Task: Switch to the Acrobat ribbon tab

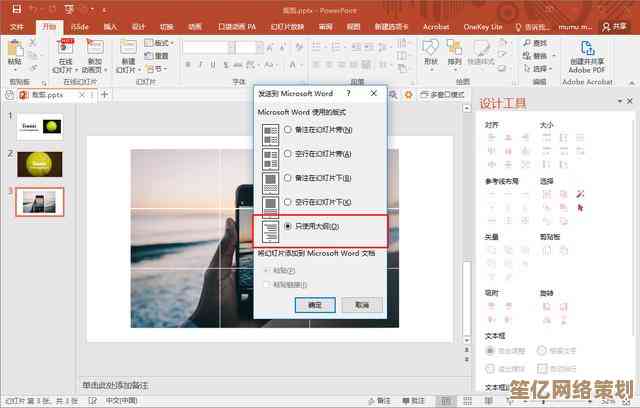Action: (x=437, y=26)
